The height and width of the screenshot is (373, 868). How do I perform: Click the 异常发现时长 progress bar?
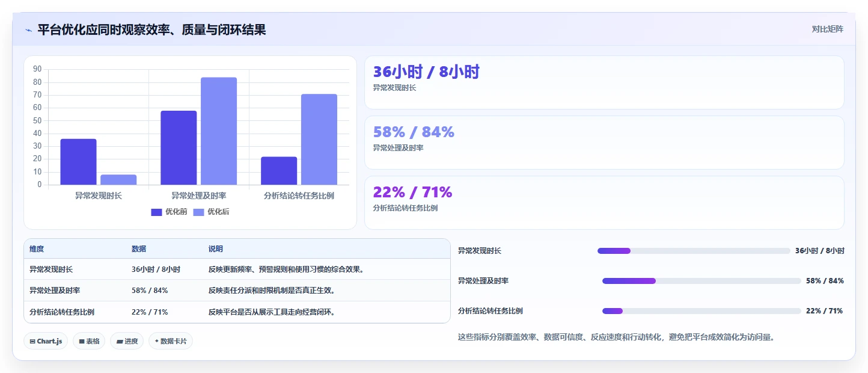(694, 251)
